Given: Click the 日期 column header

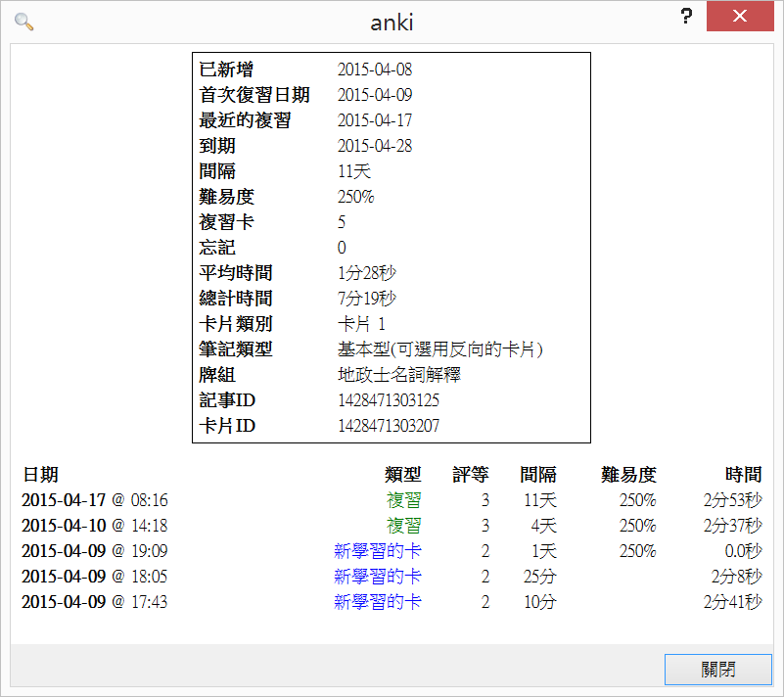Looking at the screenshot, I should 40,475.
